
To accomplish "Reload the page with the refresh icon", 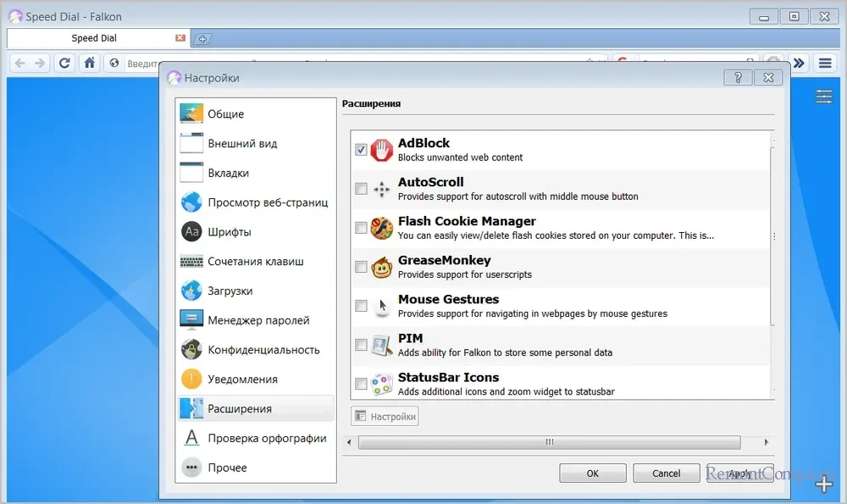I will point(64,64).
